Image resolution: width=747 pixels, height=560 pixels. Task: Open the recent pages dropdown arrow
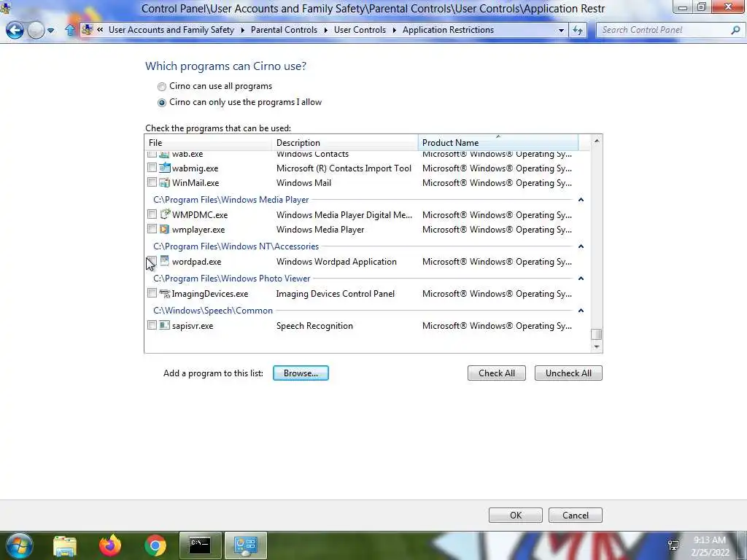coord(50,31)
